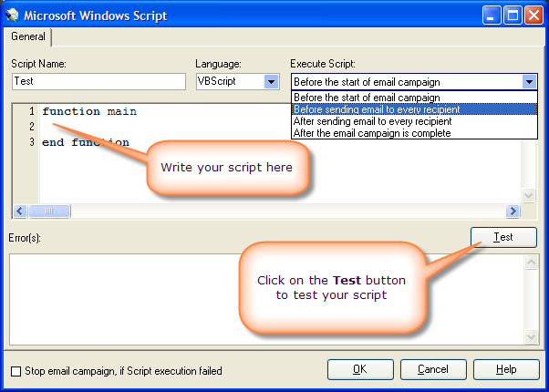Collapse the Execute Script dropdown arrow

[529, 82]
